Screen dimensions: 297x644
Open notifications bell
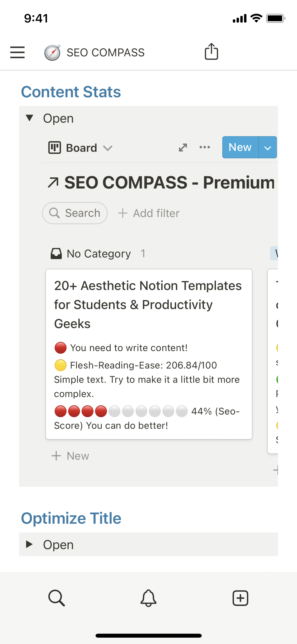148,598
